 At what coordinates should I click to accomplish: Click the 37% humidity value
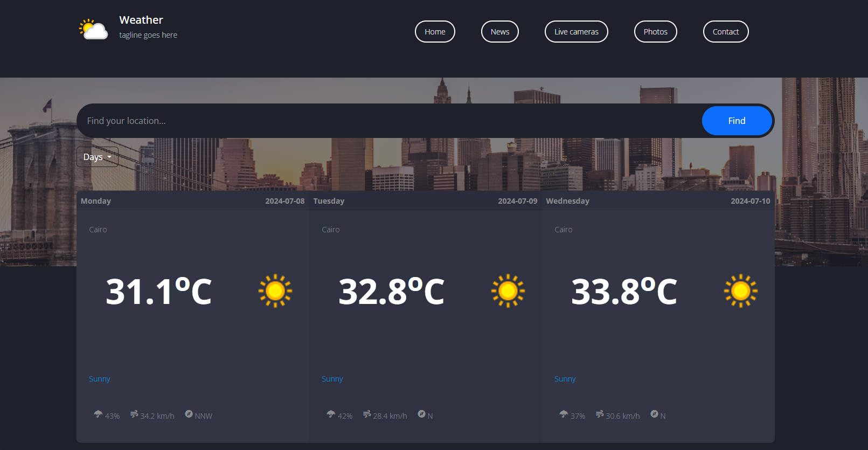[578, 416]
